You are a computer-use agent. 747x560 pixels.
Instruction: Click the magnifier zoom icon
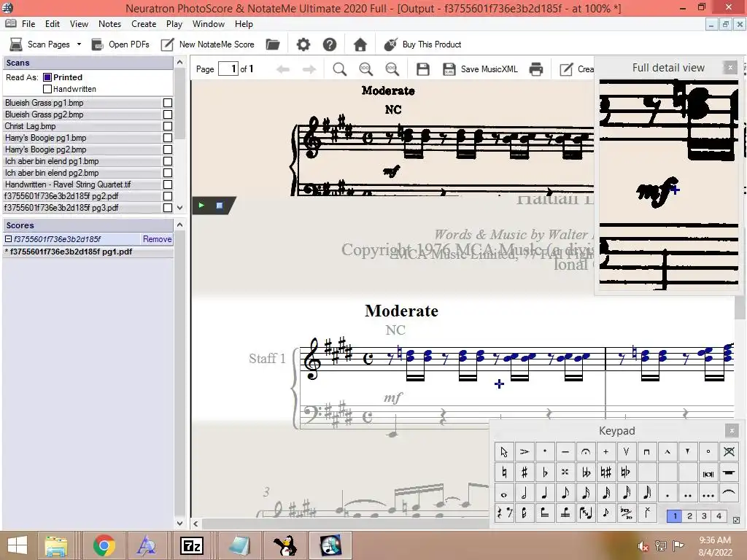click(339, 69)
